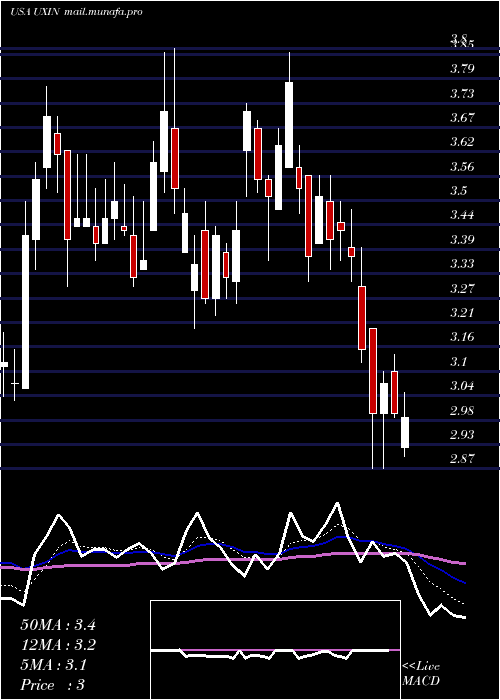This screenshot has width=500, height=700.
Task: Click the 5MA : 3.1 label
Action: pos(54,665)
